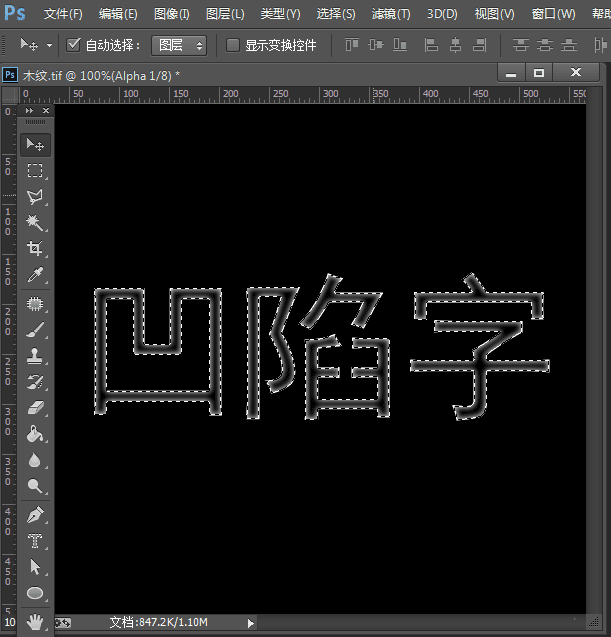Open the 滤镜(T) menu
This screenshot has height=637, width=611.
[x=391, y=14]
